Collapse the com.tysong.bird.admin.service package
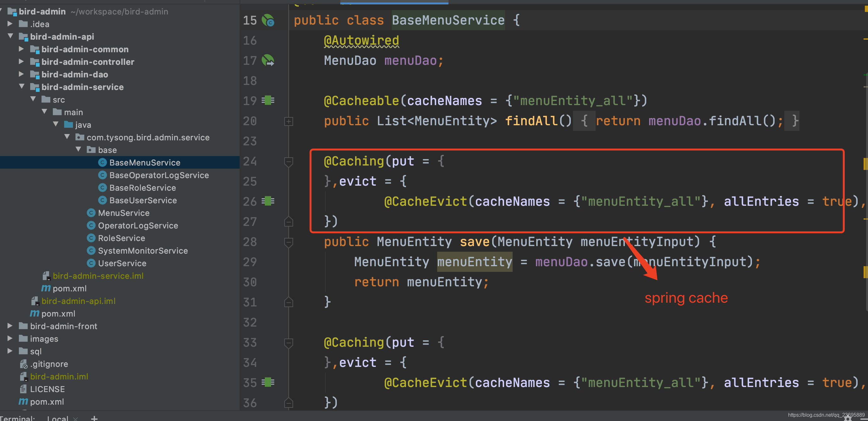 tap(67, 137)
